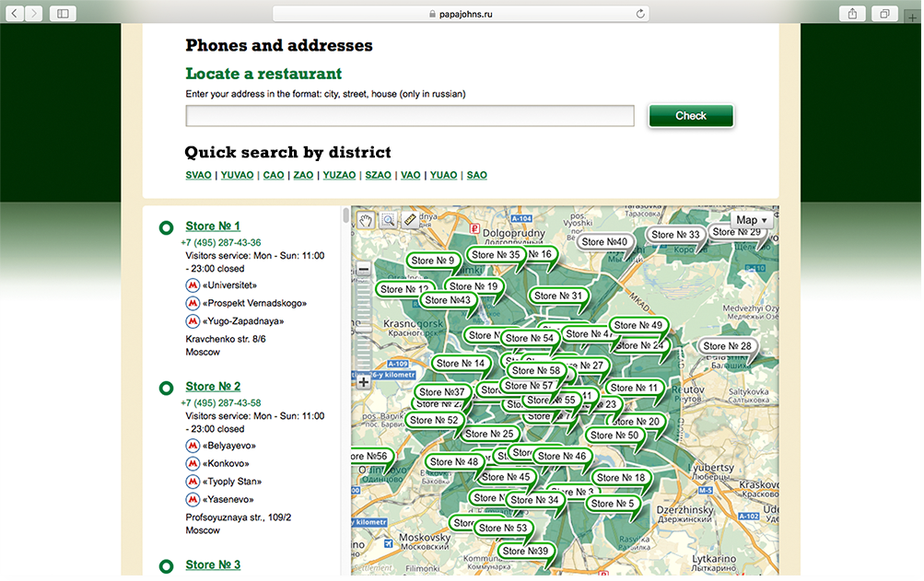
Task: Click the Konkovo metro station icon
Action: [193, 464]
